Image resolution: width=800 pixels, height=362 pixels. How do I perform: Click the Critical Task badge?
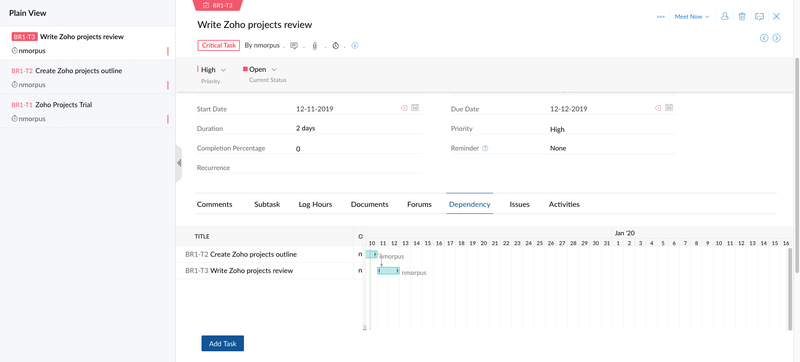(x=218, y=45)
